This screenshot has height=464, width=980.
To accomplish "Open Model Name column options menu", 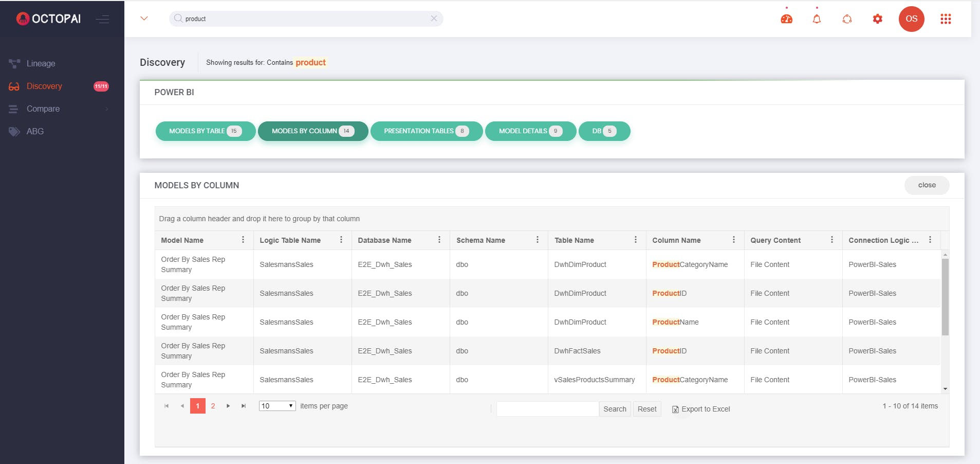I will [x=243, y=240].
